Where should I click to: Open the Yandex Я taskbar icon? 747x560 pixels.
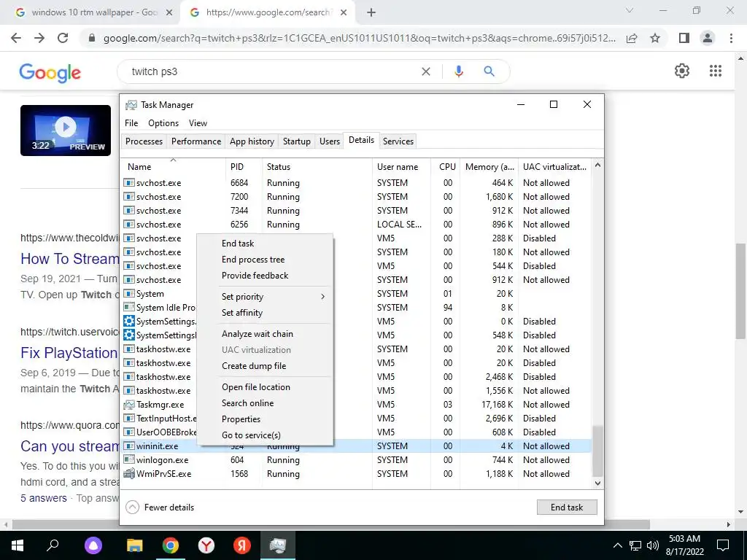point(242,545)
